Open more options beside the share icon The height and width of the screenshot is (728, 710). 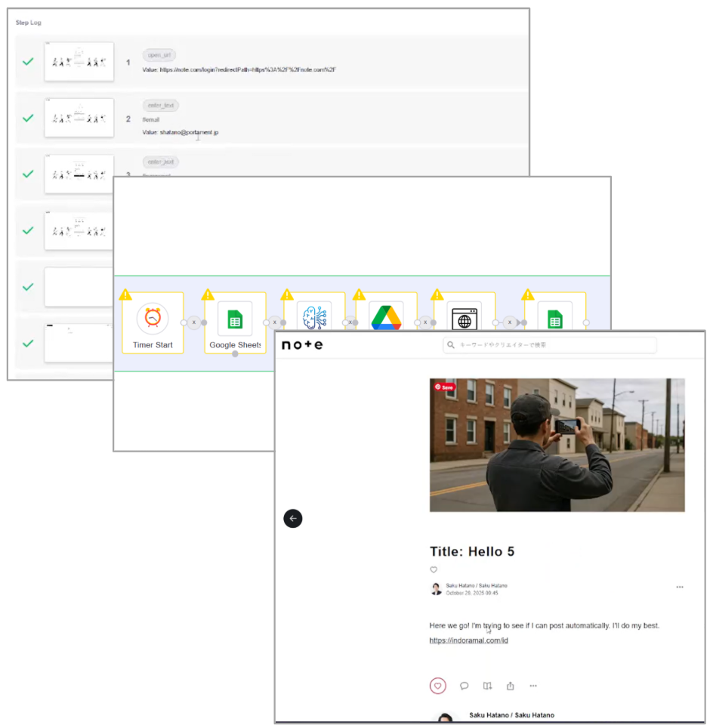click(x=533, y=686)
